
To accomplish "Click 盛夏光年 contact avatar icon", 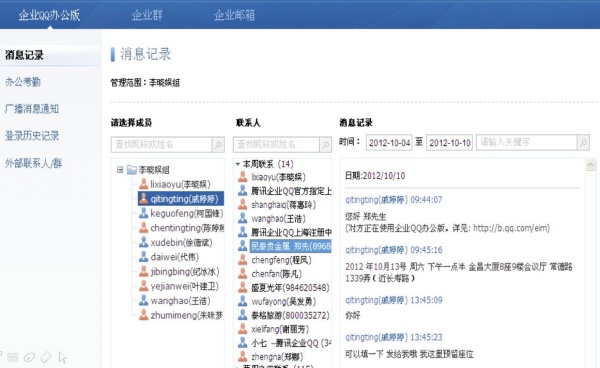I will (243, 287).
